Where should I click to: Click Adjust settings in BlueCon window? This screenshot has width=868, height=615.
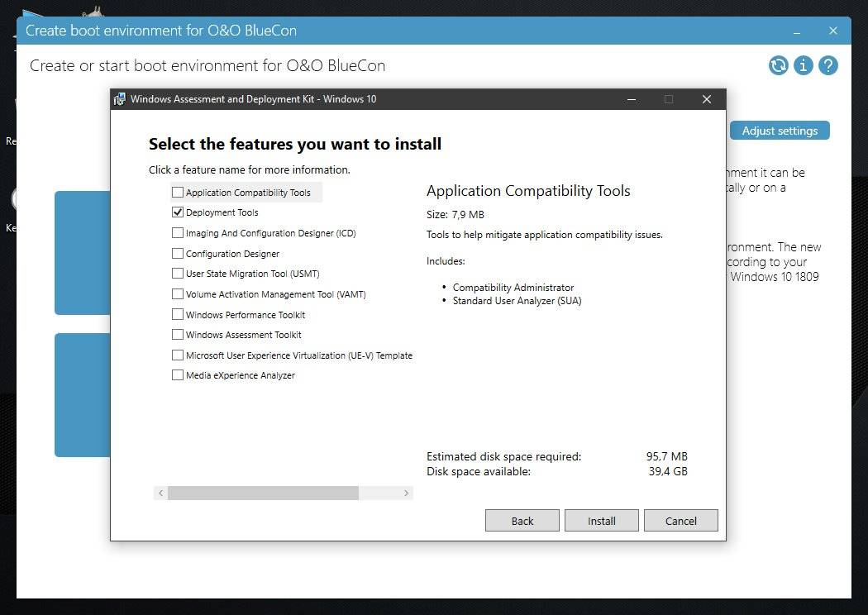pos(780,131)
